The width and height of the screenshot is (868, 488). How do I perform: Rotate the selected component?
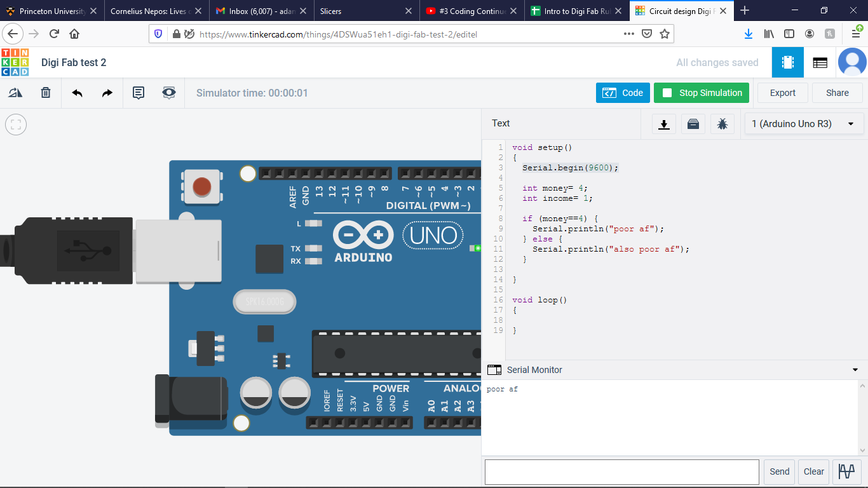[x=15, y=93]
